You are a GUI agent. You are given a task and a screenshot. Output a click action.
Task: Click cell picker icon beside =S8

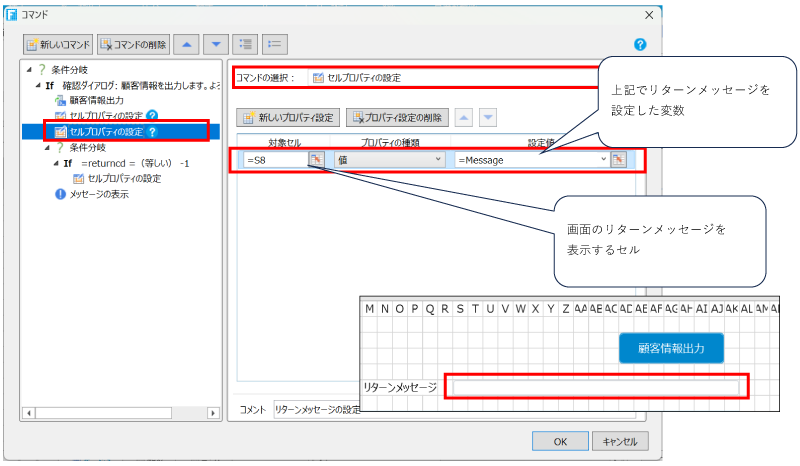pyautogui.click(x=316, y=160)
